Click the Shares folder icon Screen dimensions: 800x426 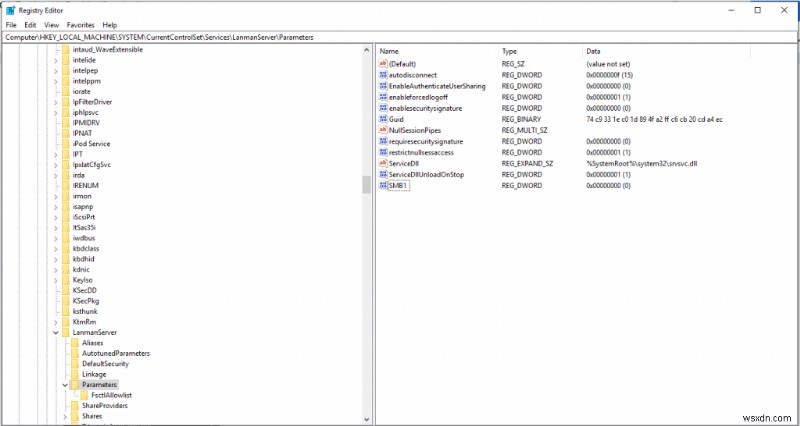pos(74,416)
